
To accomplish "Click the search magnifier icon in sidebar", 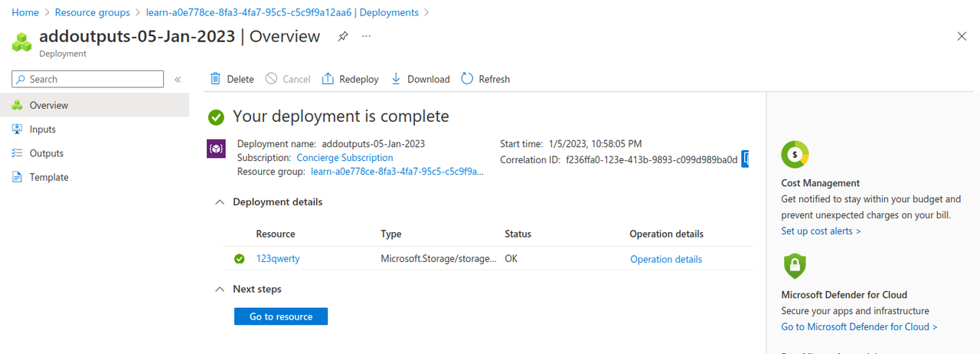I will (21, 79).
